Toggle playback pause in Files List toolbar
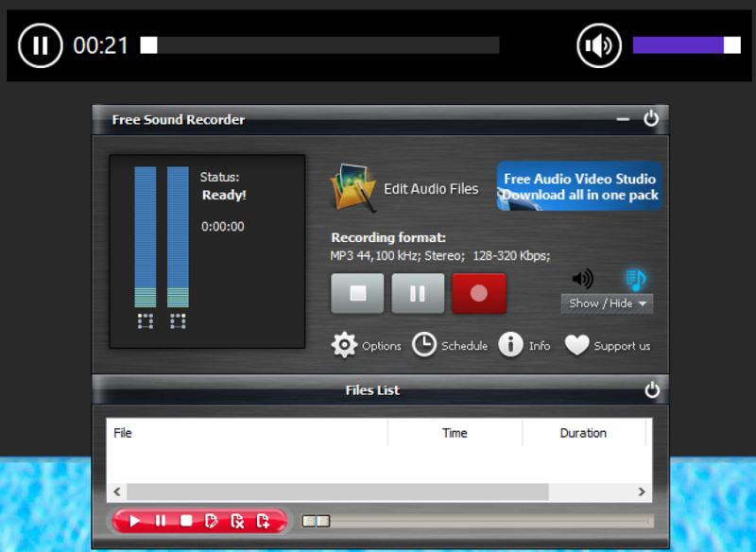This screenshot has height=552, width=756. coord(161,521)
